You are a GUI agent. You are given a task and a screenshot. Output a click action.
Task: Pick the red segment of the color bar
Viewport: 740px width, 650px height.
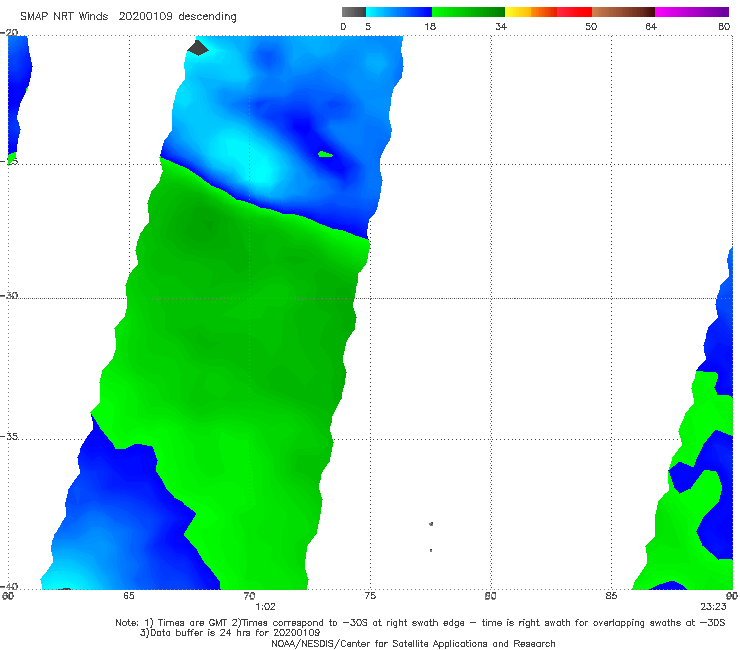point(574,12)
